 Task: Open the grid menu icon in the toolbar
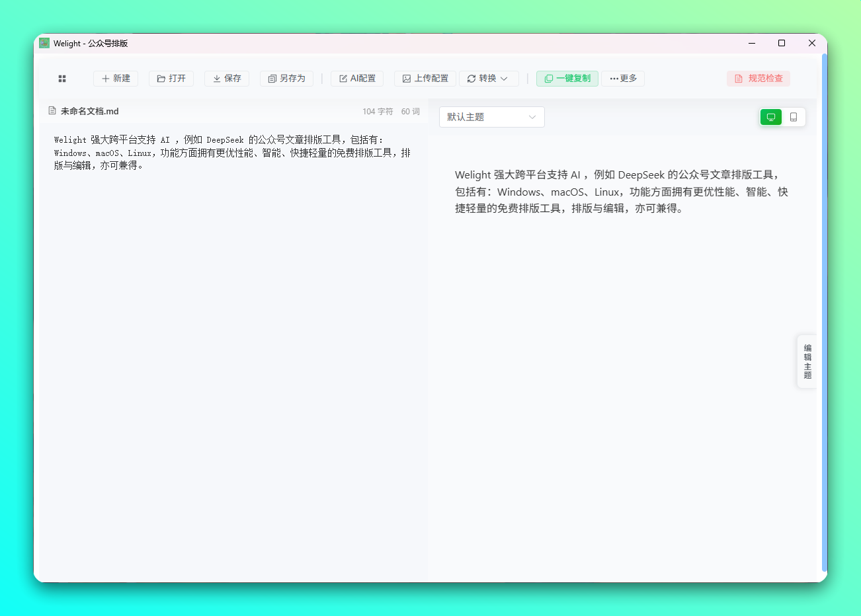[x=62, y=79]
